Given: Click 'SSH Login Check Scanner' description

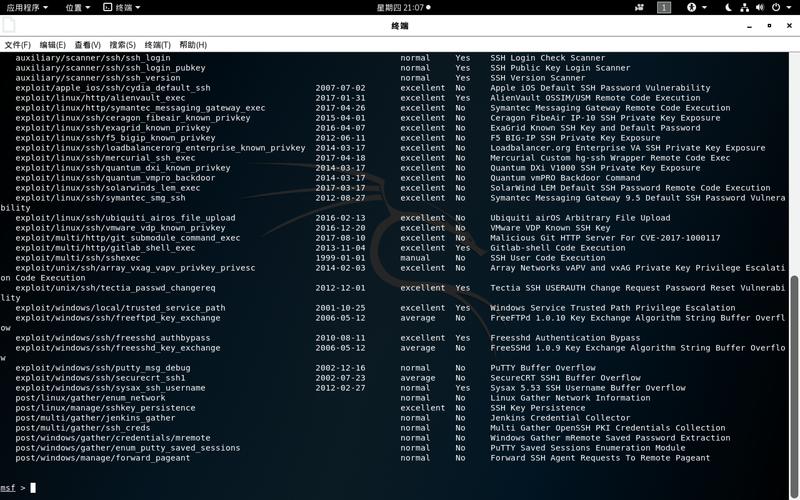Looking at the screenshot, I should tap(548, 58).
